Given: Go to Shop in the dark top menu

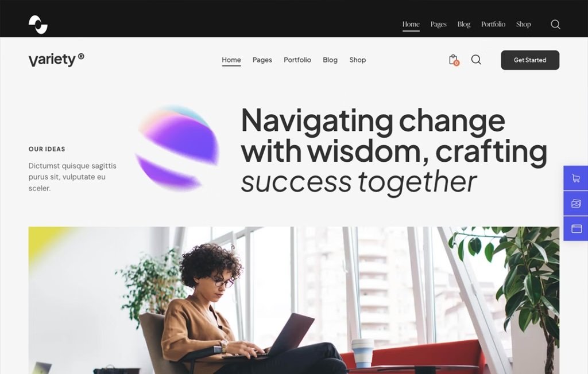Looking at the screenshot, I should tap(524, 24).
